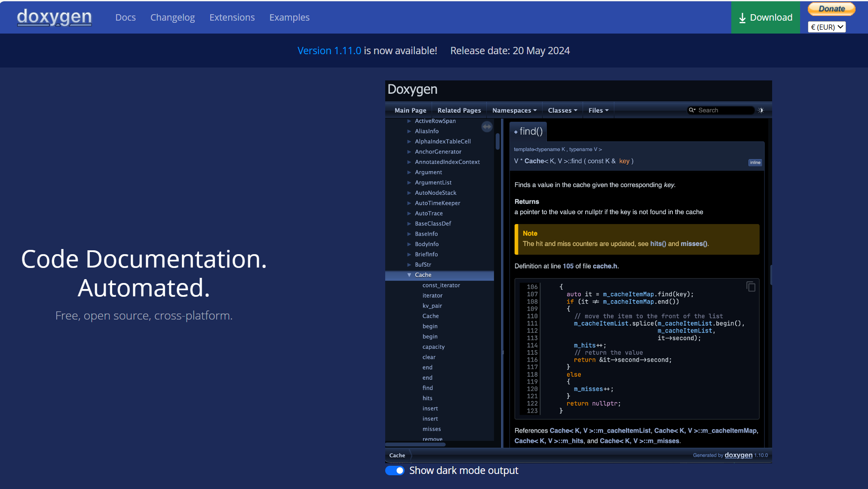
Task: Select the Related Pages tab
Action: pos(459,111)
